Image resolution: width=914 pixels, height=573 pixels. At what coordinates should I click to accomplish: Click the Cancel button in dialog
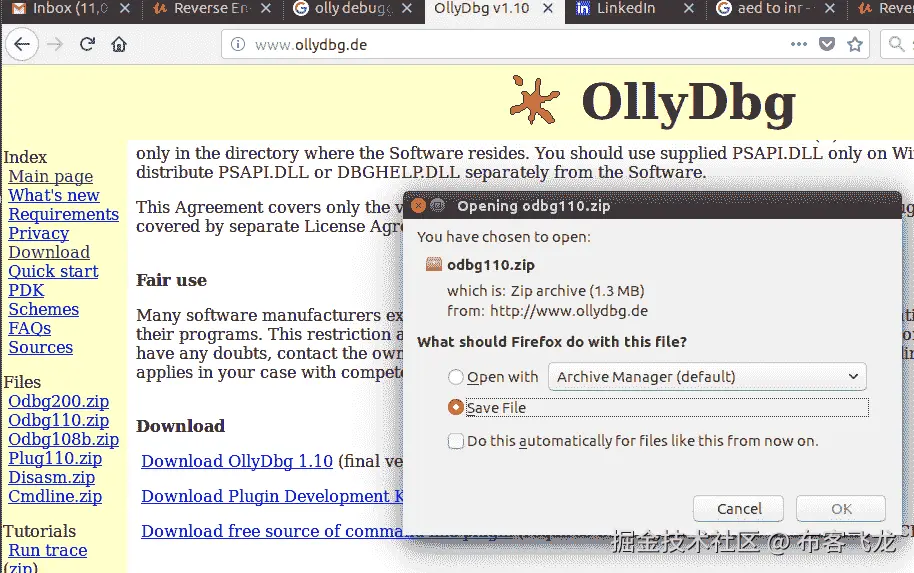(x=739, y=509)
